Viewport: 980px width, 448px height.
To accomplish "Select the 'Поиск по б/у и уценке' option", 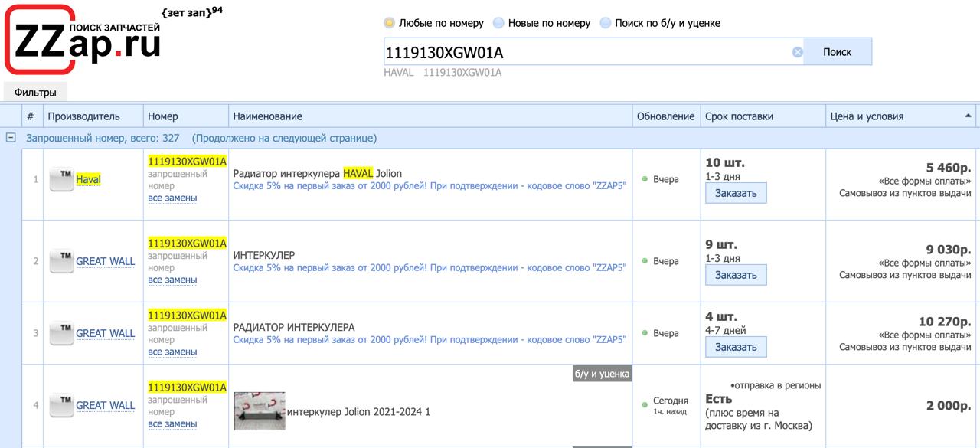I will [606, 23].
